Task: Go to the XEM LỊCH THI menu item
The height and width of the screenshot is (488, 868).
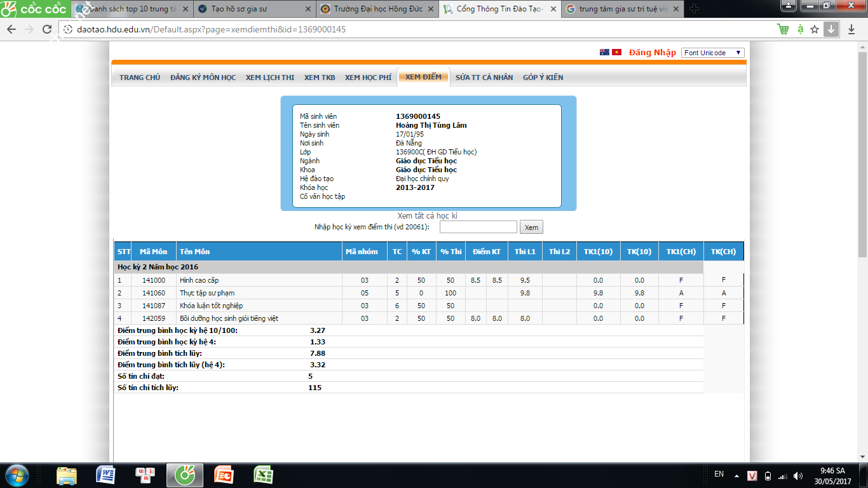Action: (270, 78)
